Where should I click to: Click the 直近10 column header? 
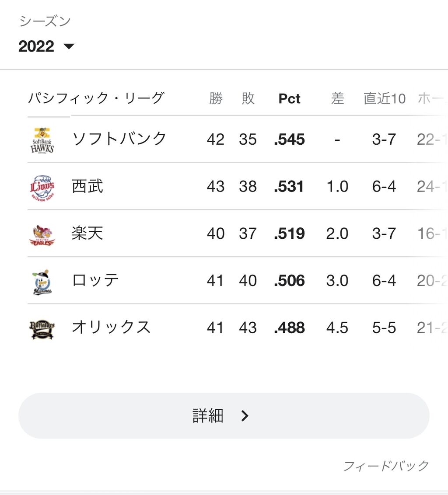click(x=385, y=98)
